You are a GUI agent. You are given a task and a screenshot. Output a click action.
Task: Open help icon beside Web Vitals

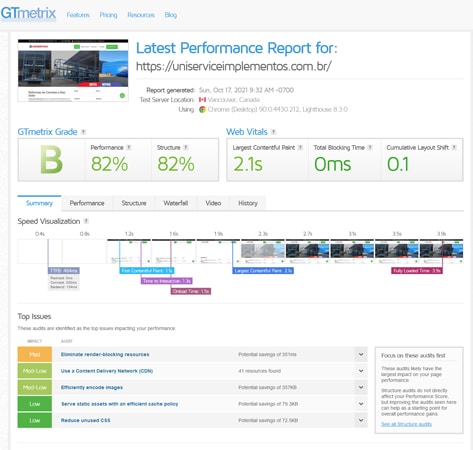pos(273,132)
